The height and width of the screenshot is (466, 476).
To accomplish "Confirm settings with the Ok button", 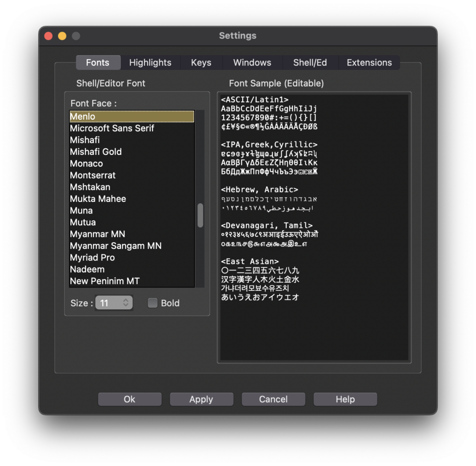I will (129, 399).
